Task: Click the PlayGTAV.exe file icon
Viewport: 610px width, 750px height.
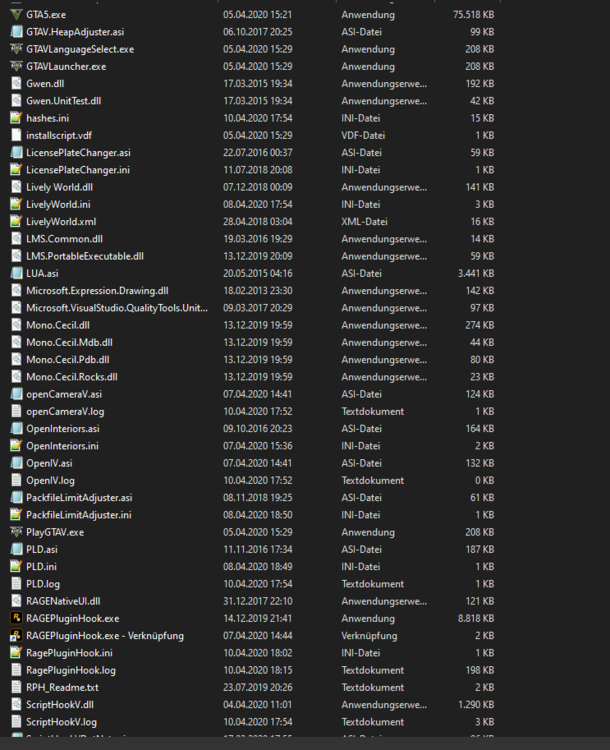Action: [x=16, y=532]
